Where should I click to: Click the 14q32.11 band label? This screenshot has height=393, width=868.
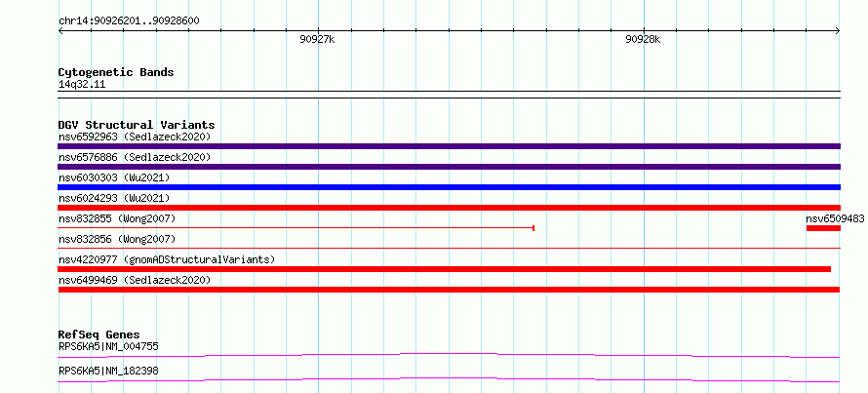[x=82, y=85]
